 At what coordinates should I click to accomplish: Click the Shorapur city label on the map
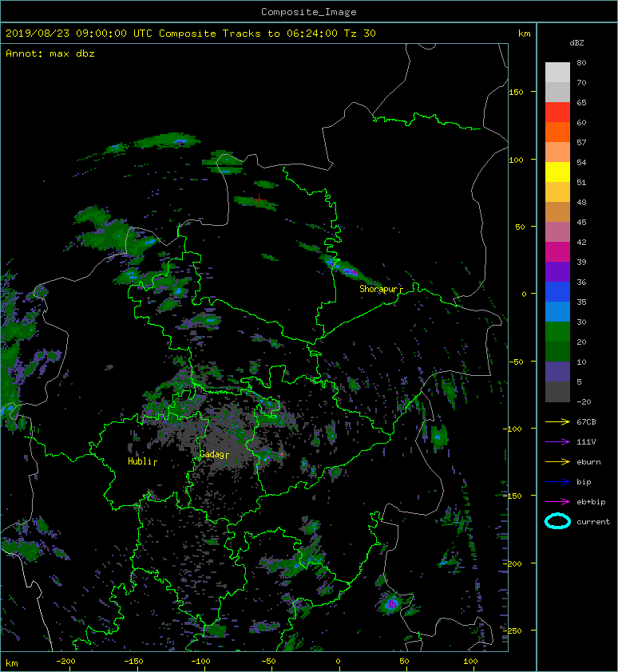(x=378, y=289)
